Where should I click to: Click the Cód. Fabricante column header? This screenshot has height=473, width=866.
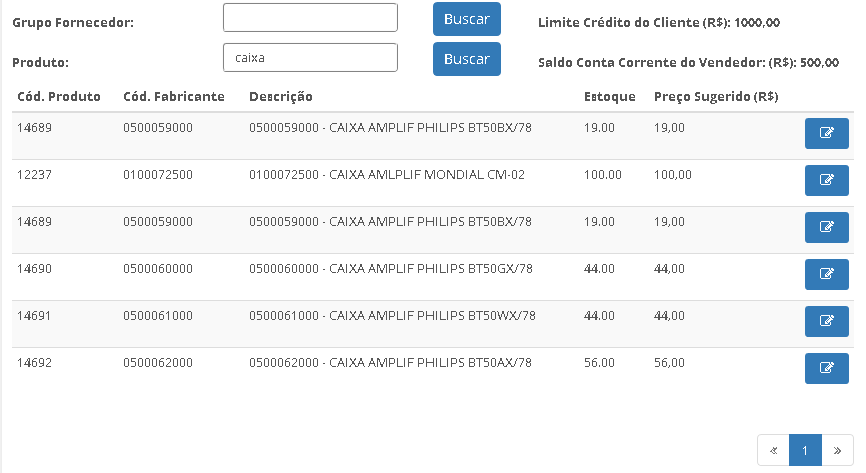pyautogui.click(x=174, y=97)
